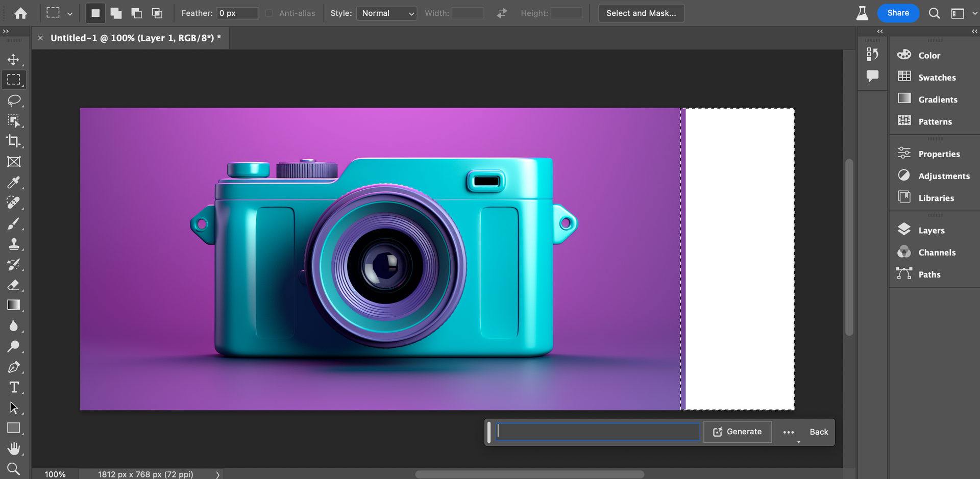Select the Crop tool

coord(14,141)
